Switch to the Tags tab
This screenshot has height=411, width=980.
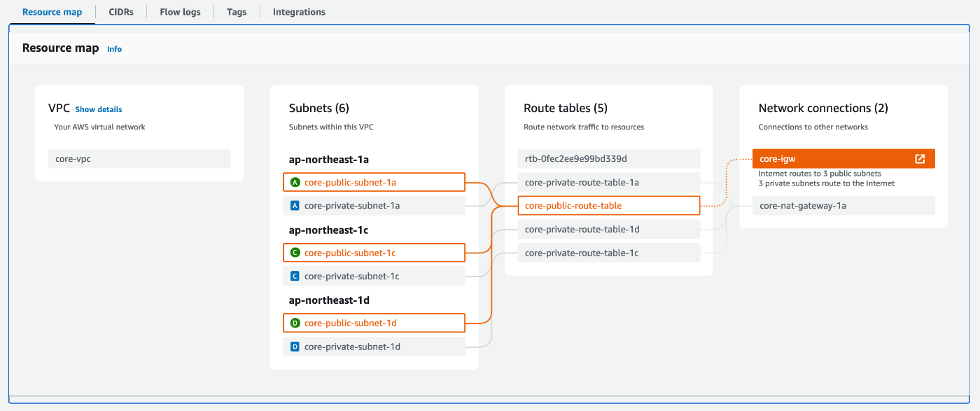point(237,12)
